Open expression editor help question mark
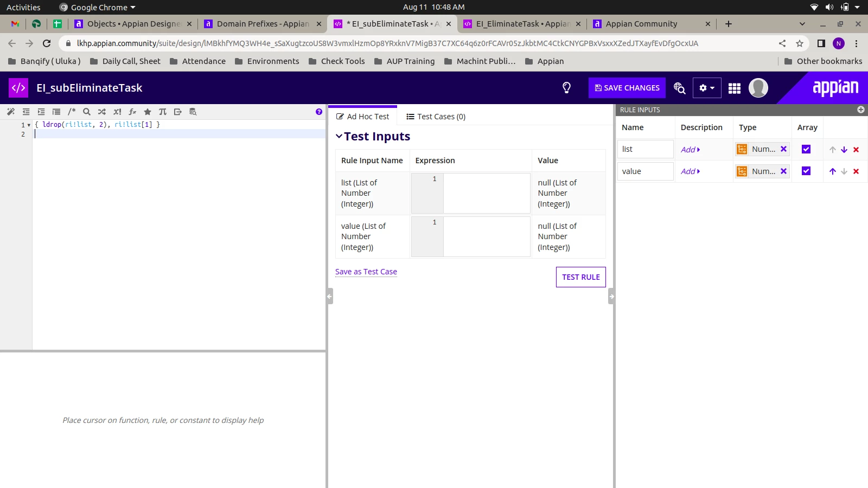Image resolution: width=868 pixels, height=488 pixels. point(319,112)
